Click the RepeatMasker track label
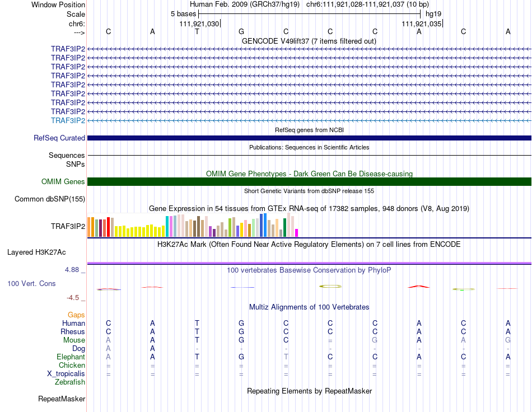 (x=62, y=399)
